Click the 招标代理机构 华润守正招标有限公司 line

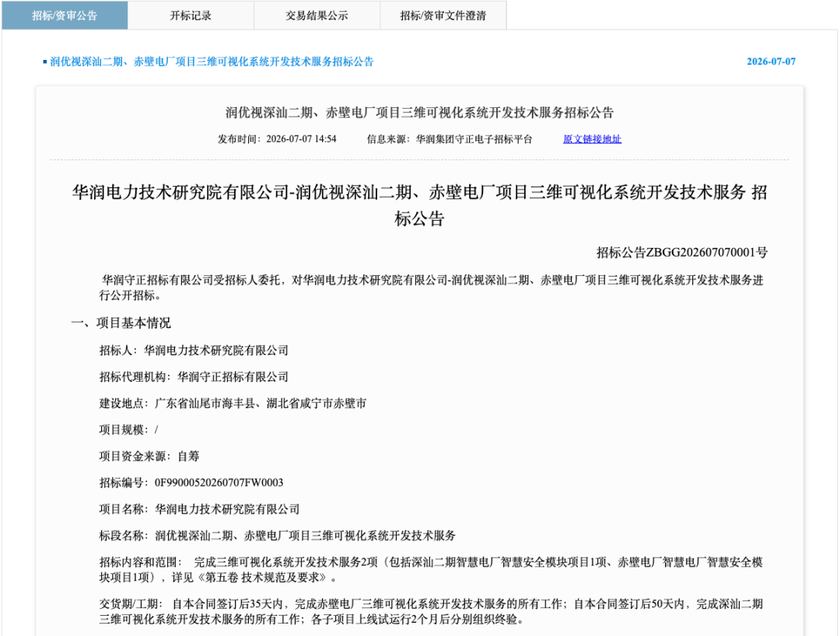coord(194,377)
